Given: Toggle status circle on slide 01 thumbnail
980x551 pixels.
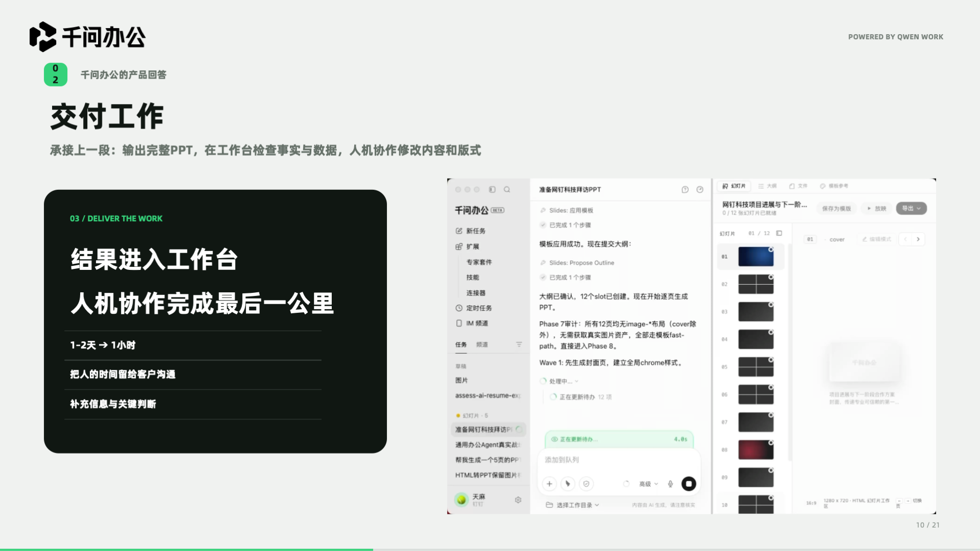Looking at the screenshot, I should [771, 249].
